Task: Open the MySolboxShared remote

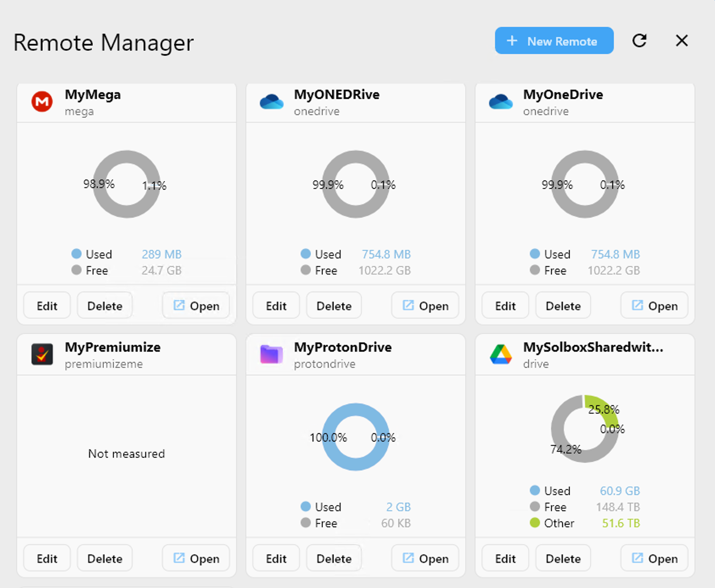Action: tap(654, 558)
